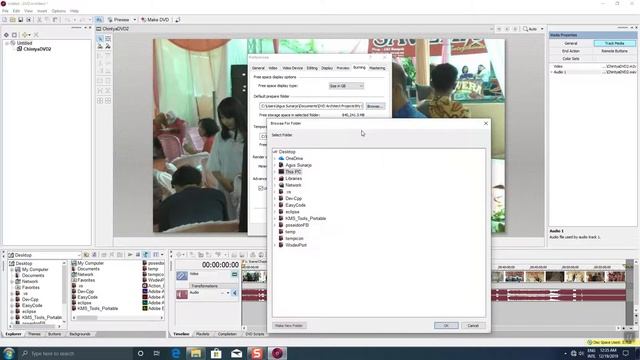Screen dimensions: 640x360
Task: Click the Video track icon in timeline
Action: pos(182,276)
